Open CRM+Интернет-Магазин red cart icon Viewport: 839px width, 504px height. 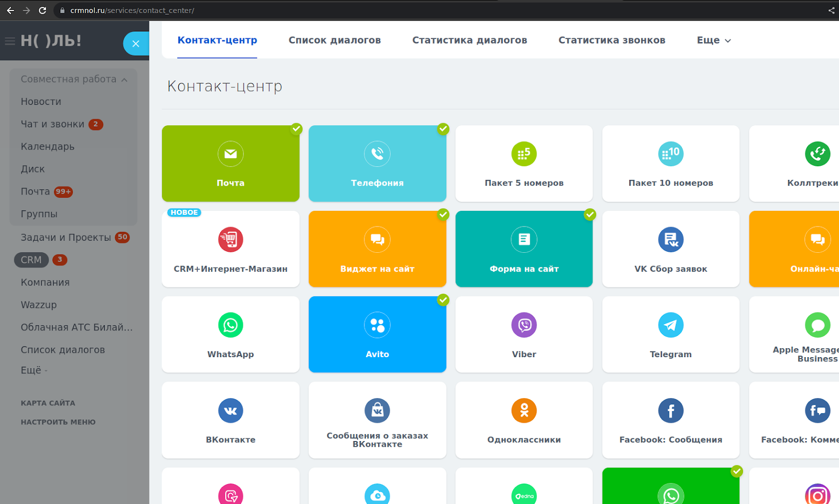(x=231, y=240)
